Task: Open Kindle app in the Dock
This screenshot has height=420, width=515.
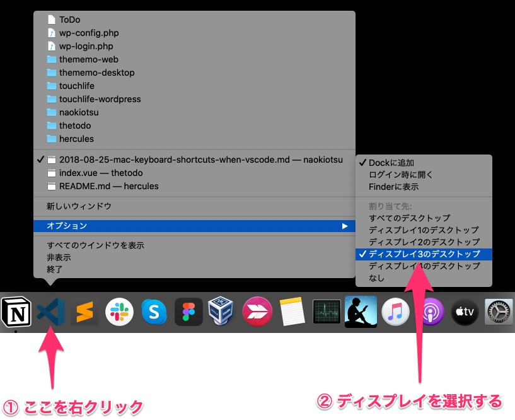Action: coord(361,312)
